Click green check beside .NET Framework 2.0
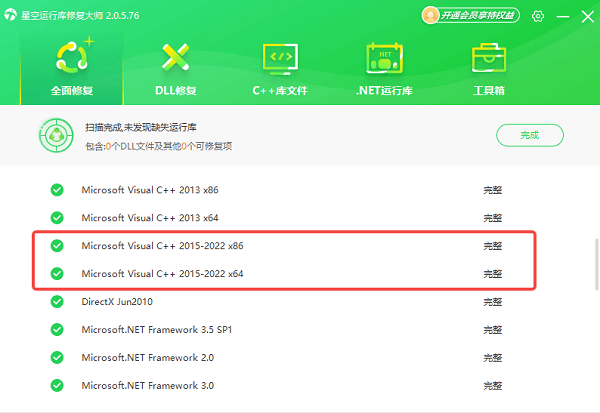Image resolution: width=600 pixels, height=413 pixels. click(57, 357)
